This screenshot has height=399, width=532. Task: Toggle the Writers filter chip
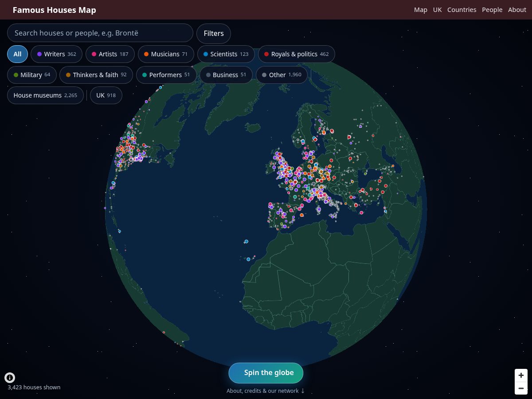(x=56, y=54)
